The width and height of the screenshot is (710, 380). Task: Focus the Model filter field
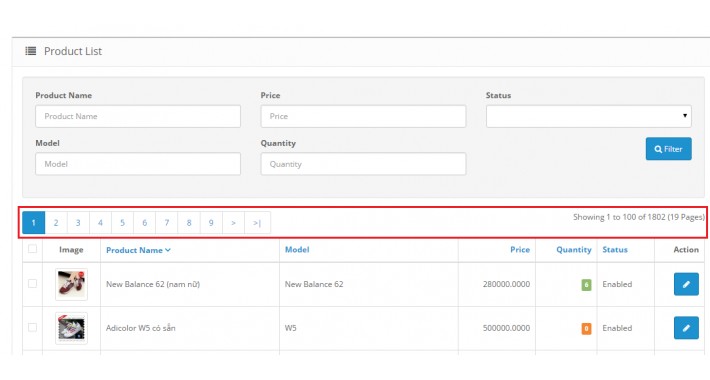tap(138, 164)
